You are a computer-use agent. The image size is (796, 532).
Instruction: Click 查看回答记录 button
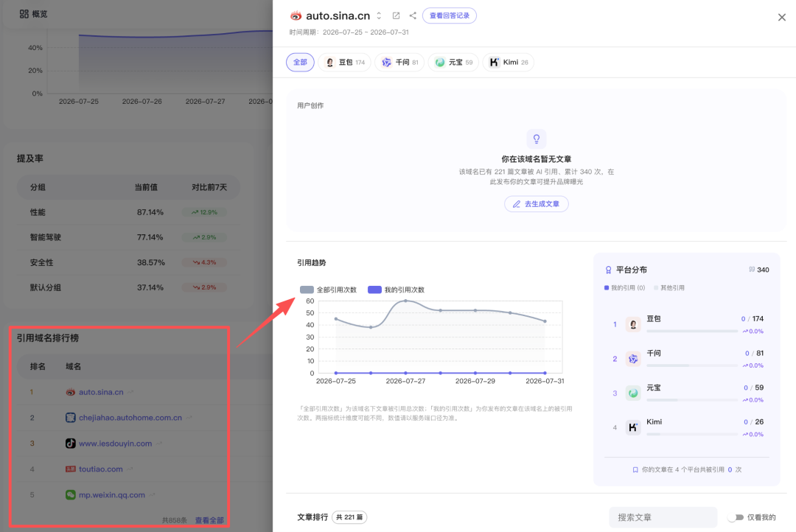pyautogui.click(x=450, y=15)
